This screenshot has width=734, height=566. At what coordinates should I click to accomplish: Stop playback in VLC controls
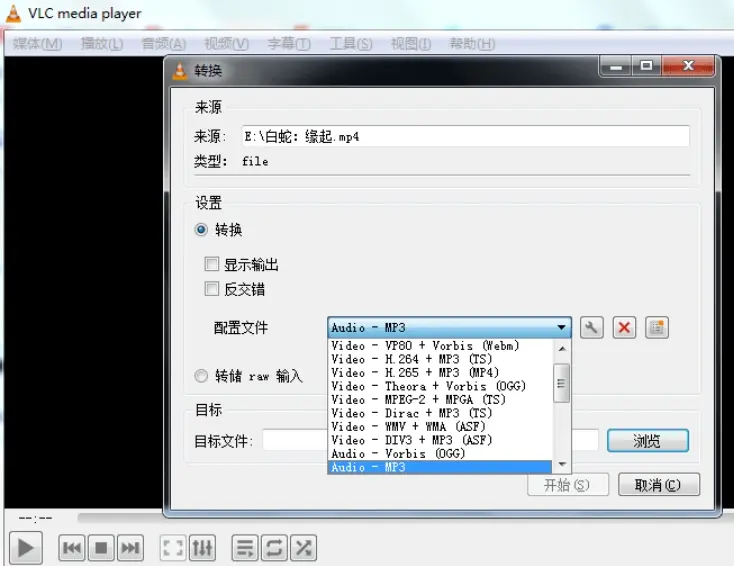(x=101, y=548)
